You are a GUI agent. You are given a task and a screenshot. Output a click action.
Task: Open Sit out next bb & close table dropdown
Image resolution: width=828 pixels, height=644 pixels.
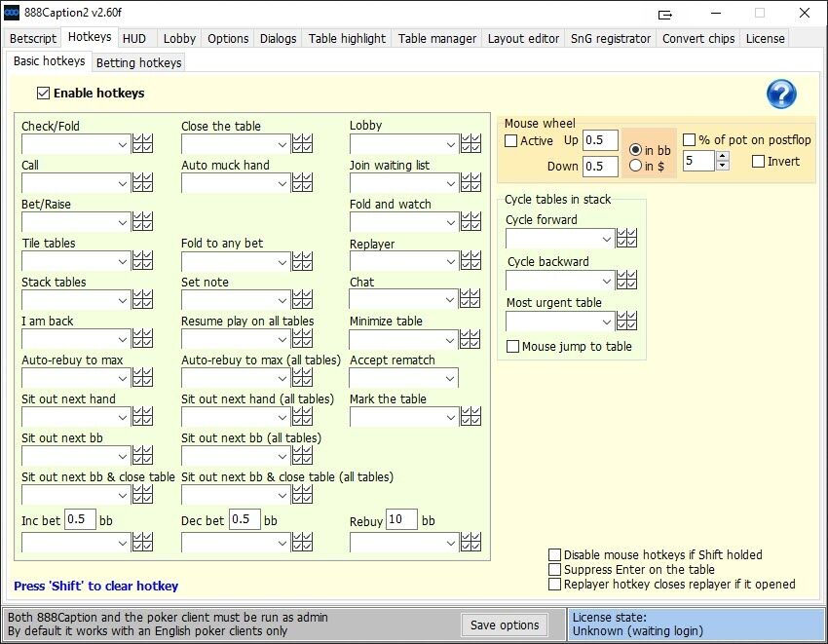point(76,496)
